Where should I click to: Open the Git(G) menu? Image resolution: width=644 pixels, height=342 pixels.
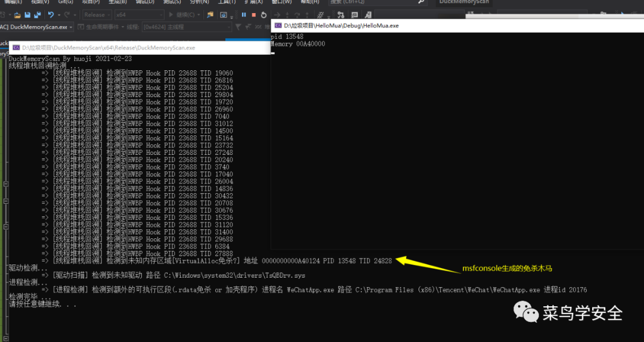(66, 2)
